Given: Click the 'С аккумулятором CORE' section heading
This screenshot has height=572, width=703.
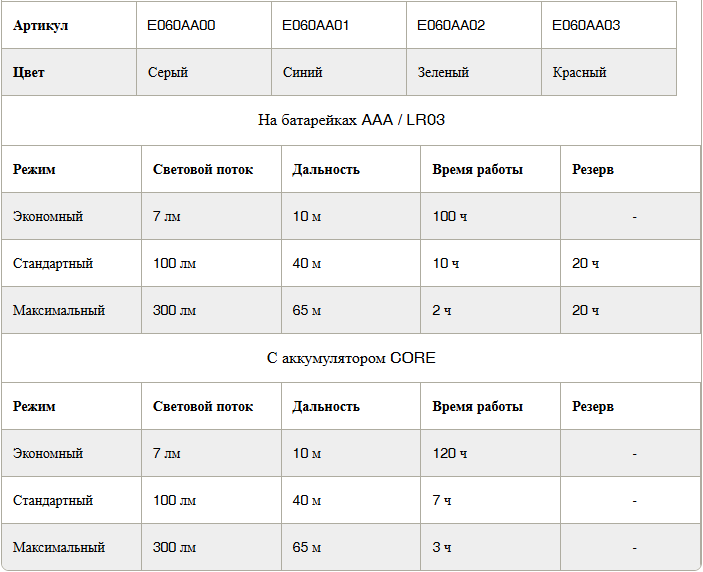Looking at the screenshot, I should 351,358.
